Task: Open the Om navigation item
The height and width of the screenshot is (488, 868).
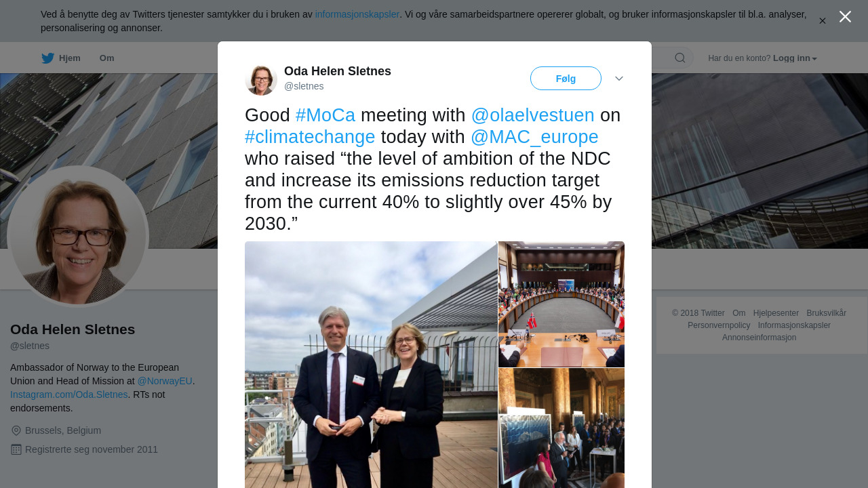Action: [106, 58]
